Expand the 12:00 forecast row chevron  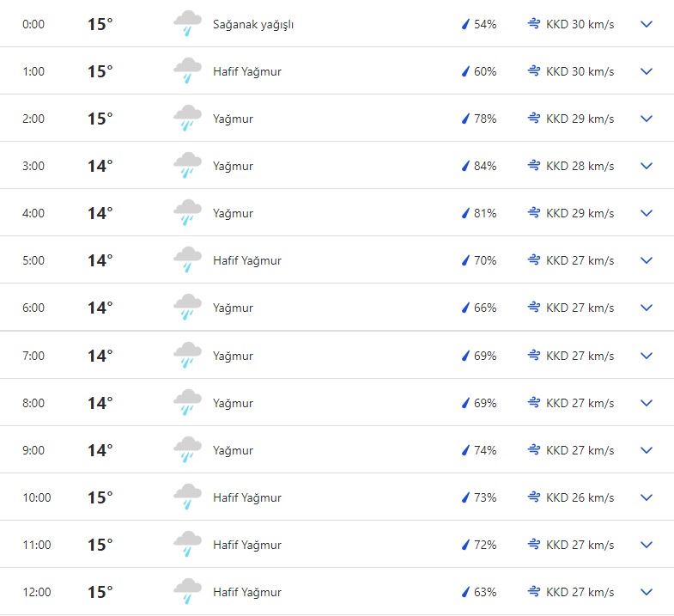coord(647,592)
